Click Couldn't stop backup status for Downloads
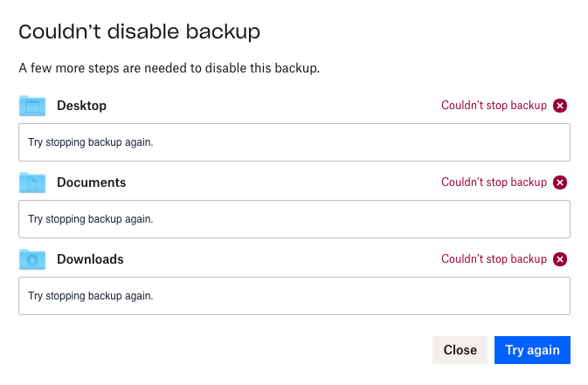 (494, 259)
